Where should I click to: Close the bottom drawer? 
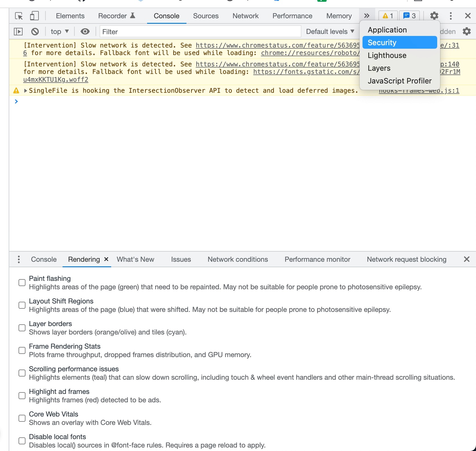pos(466,259)
